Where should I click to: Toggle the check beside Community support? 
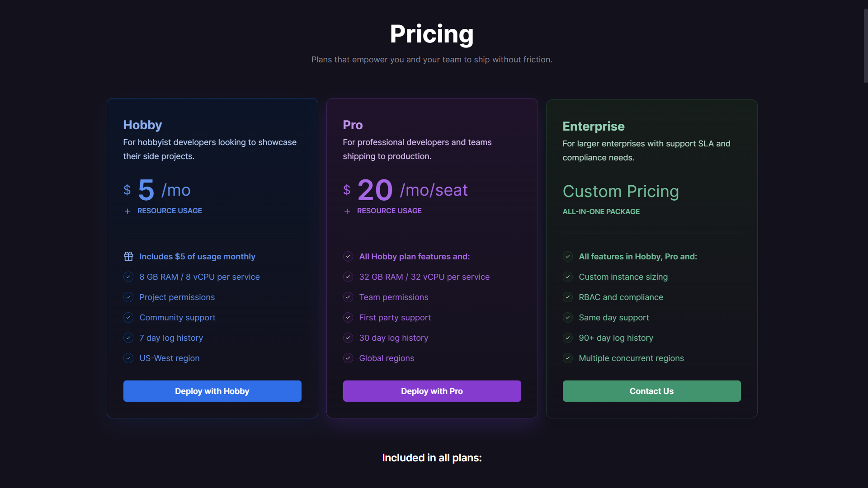coord(128,317)
